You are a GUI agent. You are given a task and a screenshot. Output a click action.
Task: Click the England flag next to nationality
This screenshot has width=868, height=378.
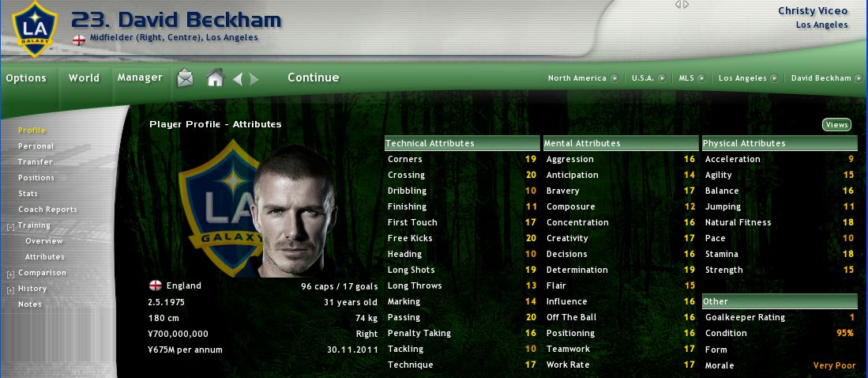(x=156, y=286)
